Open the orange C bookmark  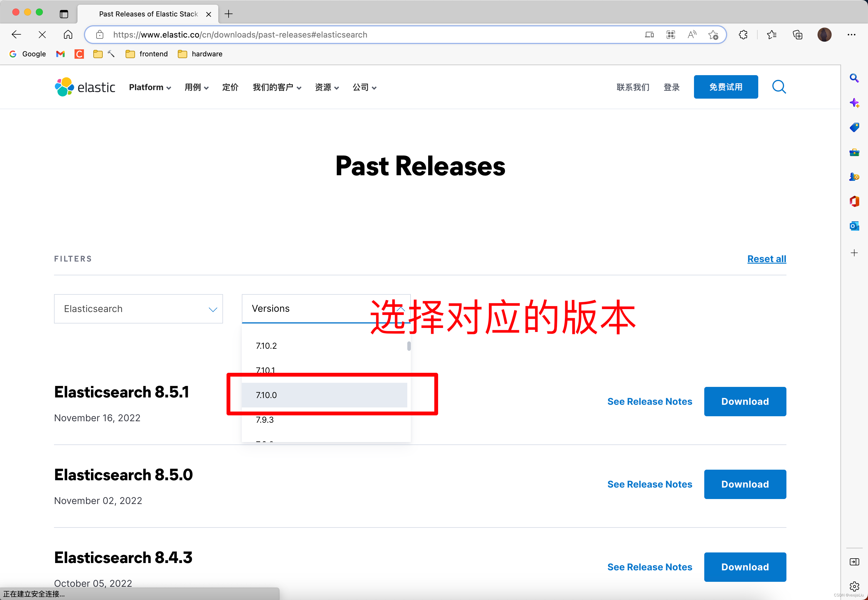[79, 54]
